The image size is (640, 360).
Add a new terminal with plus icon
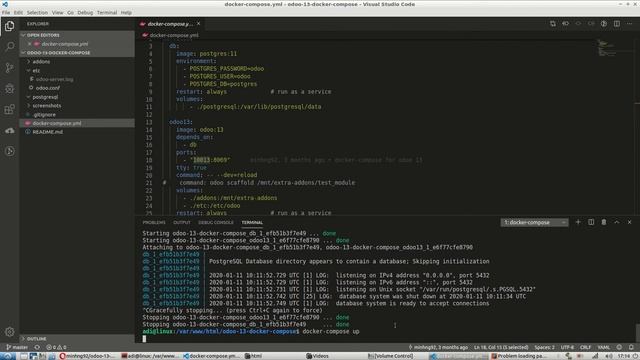[578, 222]
